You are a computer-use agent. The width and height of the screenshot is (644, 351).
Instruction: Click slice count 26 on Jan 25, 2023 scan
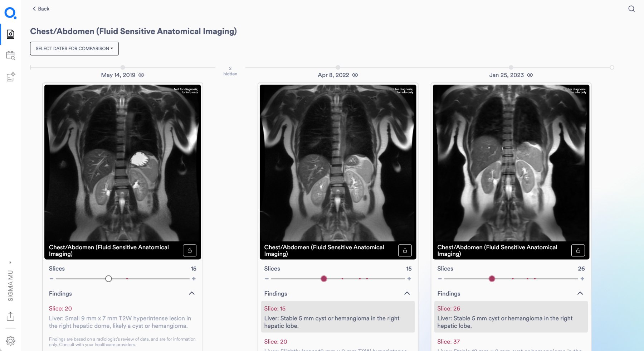click(x=581, y=269)
